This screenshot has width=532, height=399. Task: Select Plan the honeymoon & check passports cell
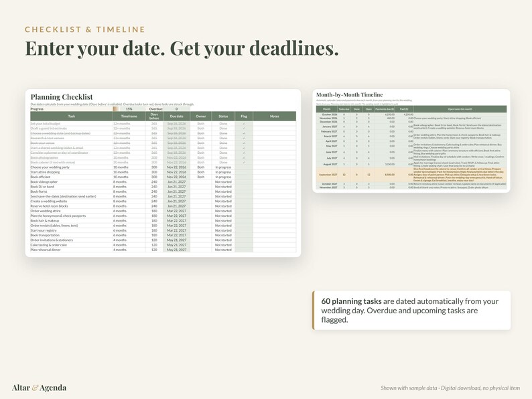coord(72,216)
